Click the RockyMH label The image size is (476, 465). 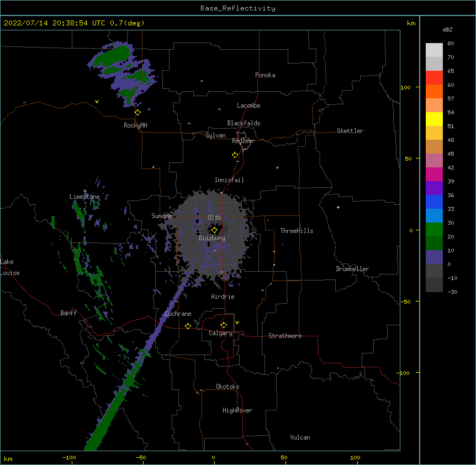point(135,125)
